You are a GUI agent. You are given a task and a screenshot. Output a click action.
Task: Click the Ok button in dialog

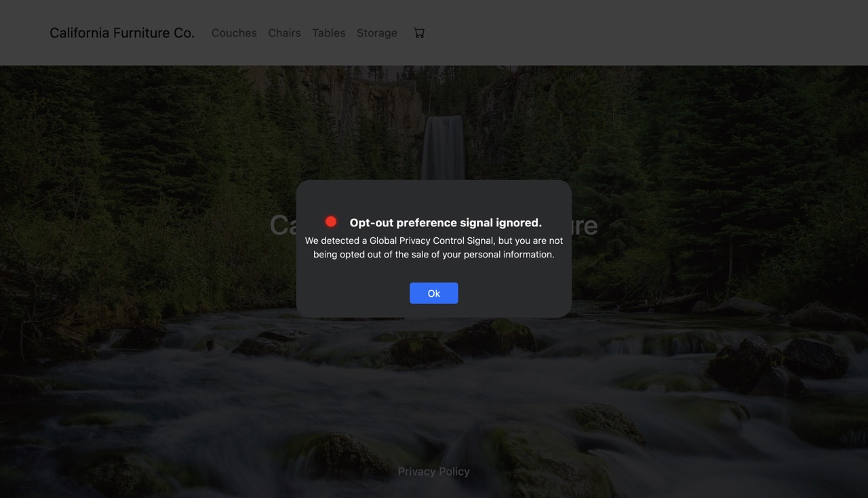[x=434, y=293]
